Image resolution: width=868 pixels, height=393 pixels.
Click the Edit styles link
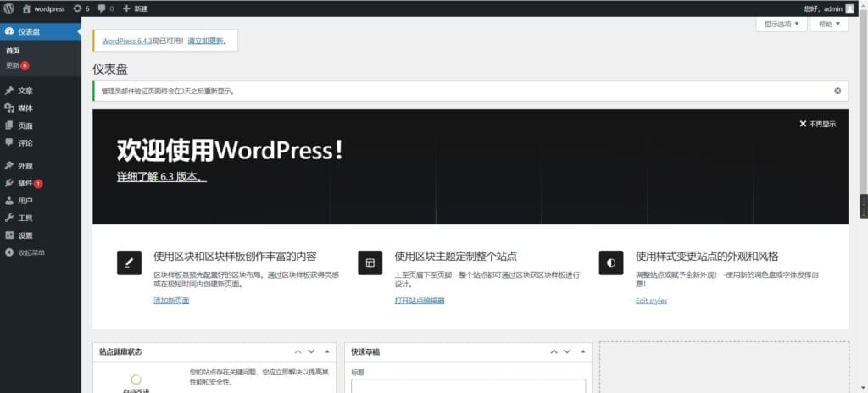[652, 301]
